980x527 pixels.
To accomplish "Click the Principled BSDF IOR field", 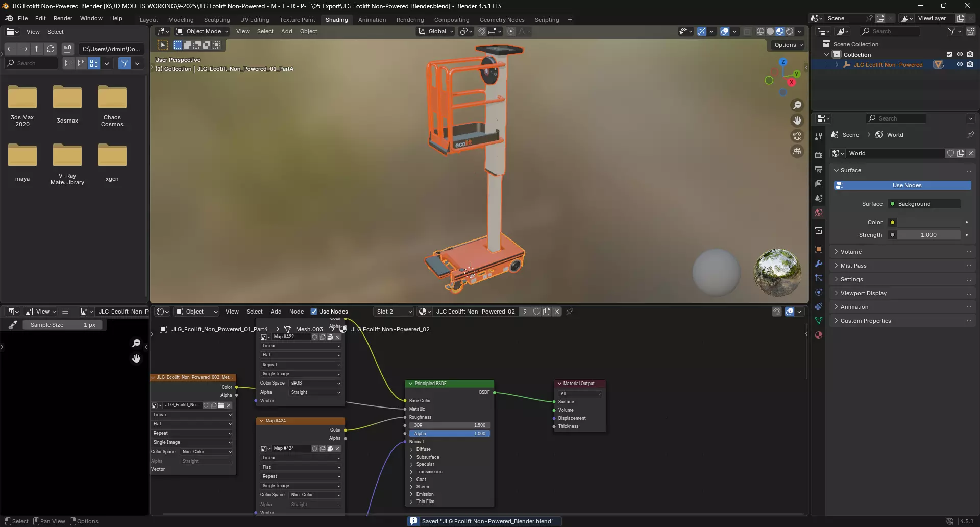I will (450, 425).
